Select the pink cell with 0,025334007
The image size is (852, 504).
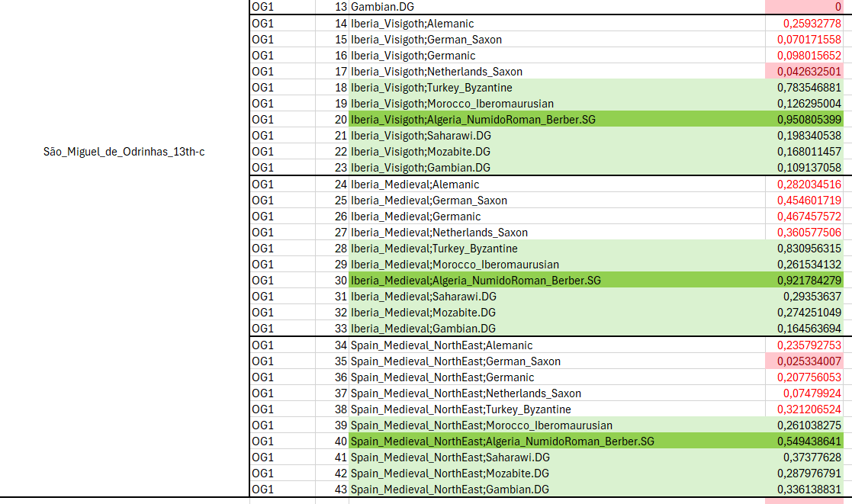804,361
